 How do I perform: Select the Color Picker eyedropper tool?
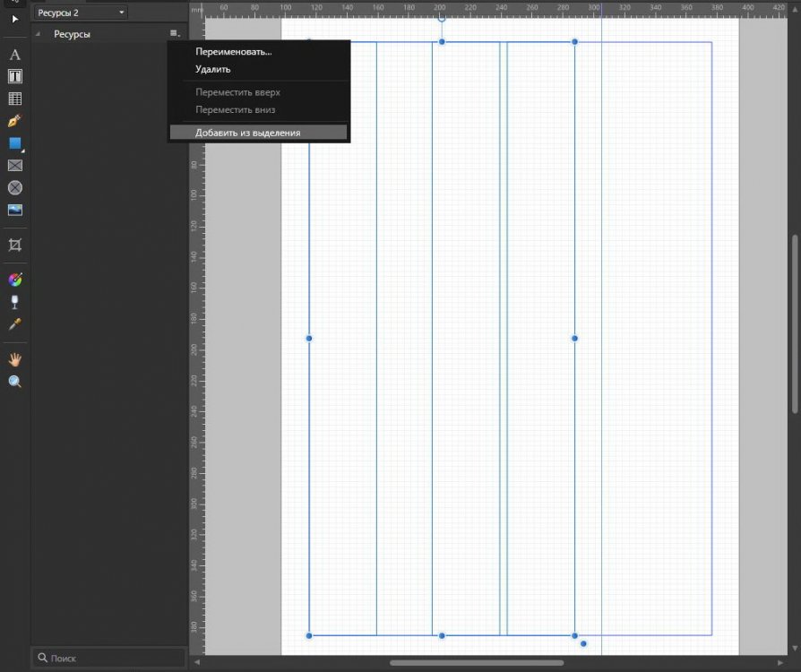(14, 324)
